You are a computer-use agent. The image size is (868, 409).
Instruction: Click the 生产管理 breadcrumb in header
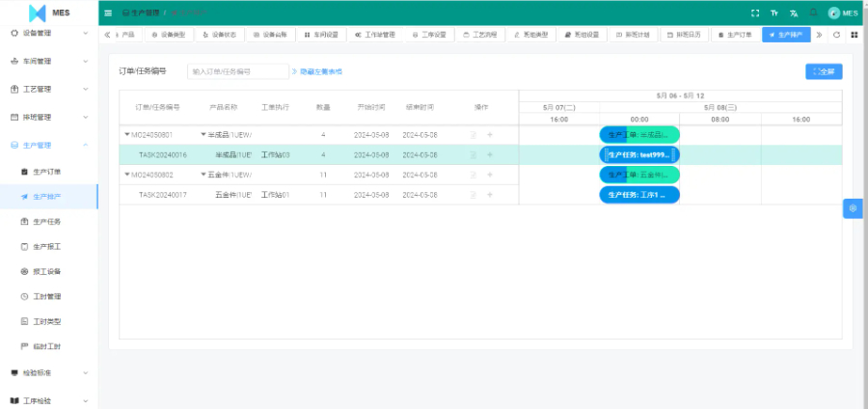pyautogui.click(x=141, y=13)
